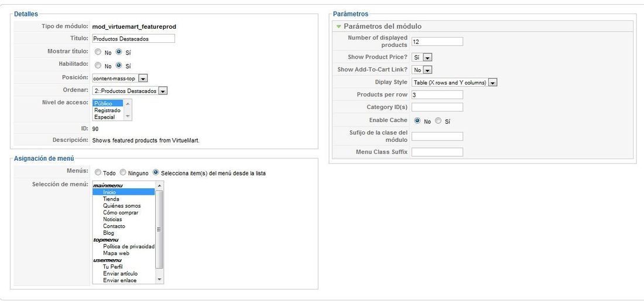Click the Menu Class Suffix field
This screenshot has height=302, width=644.
[x=437, y=152]
